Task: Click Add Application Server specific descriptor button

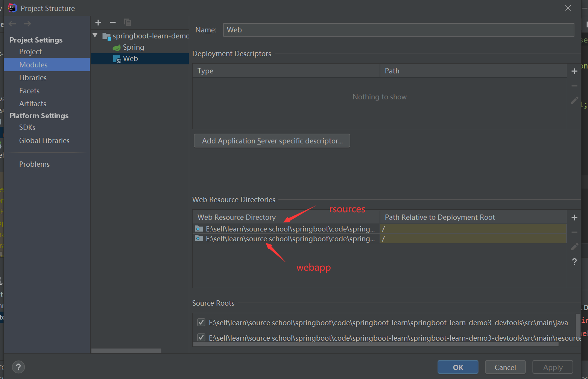Action: point(272,141)
